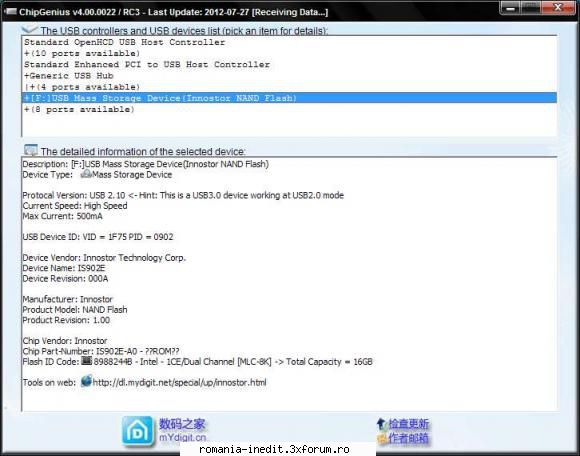
Task: Click the Device Revision: 000A line
Action: (65, 278)
